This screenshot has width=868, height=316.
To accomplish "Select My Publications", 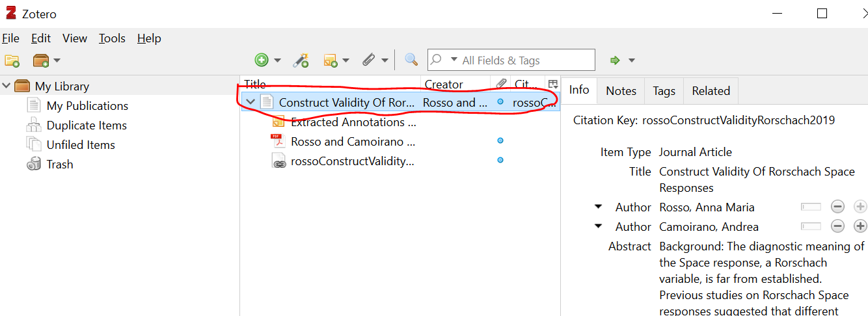I will pos(87,105).
